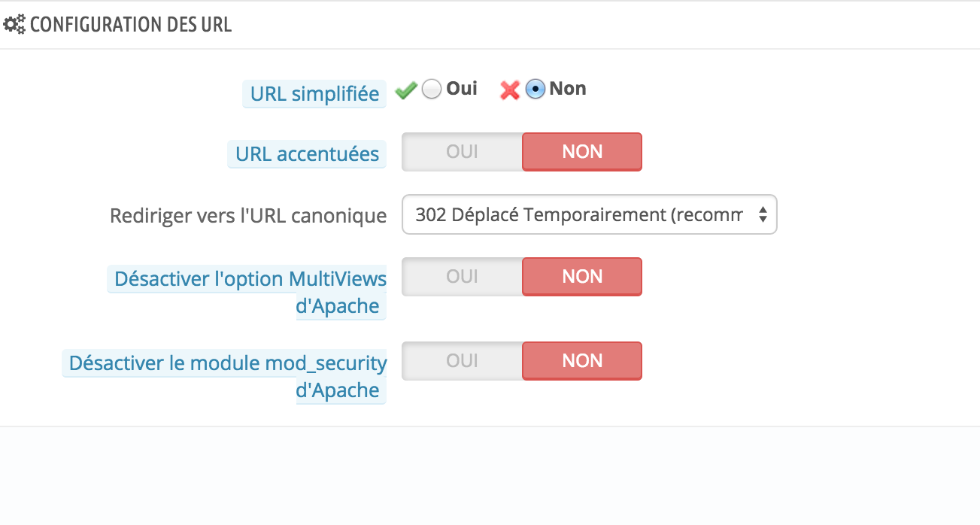
Task: Click the URL accentuées label
Action: pyautogui.click(x=307, y=154)
